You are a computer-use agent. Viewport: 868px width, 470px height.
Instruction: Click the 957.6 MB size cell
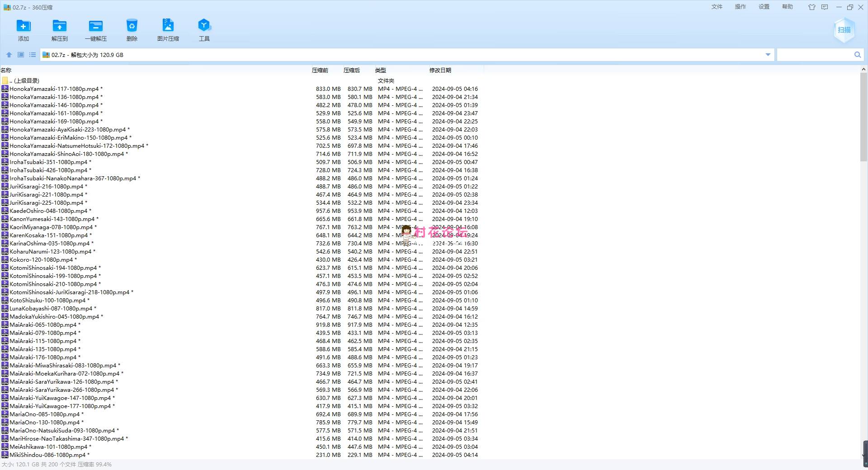(328, 211)
